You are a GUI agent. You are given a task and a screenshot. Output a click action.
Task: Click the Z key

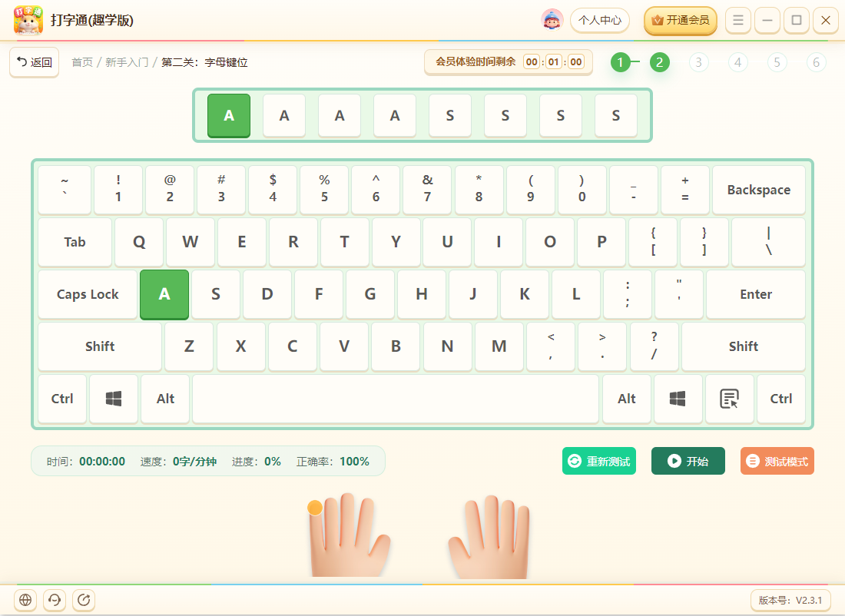tap(189, 346)
